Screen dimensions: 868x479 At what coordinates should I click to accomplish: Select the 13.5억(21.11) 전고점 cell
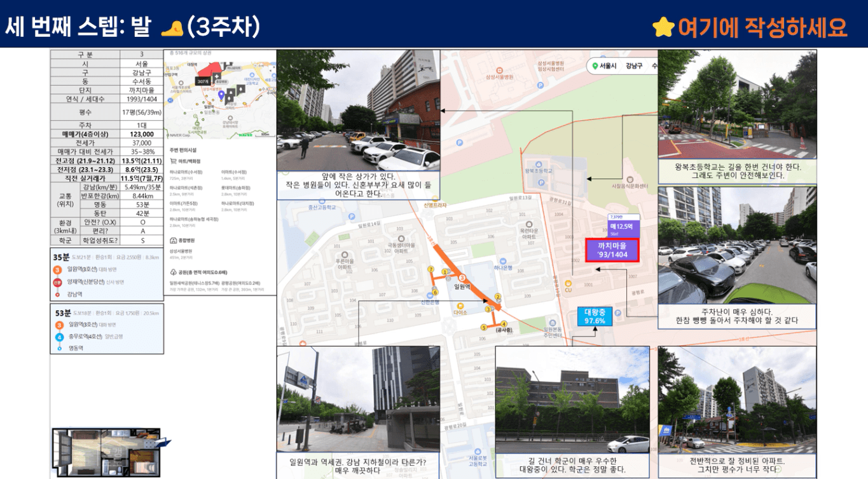click(x=142, y=161)
